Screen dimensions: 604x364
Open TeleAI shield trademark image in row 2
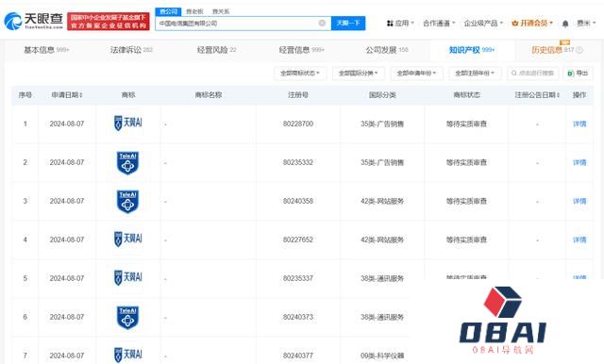(x=128, y=163)
